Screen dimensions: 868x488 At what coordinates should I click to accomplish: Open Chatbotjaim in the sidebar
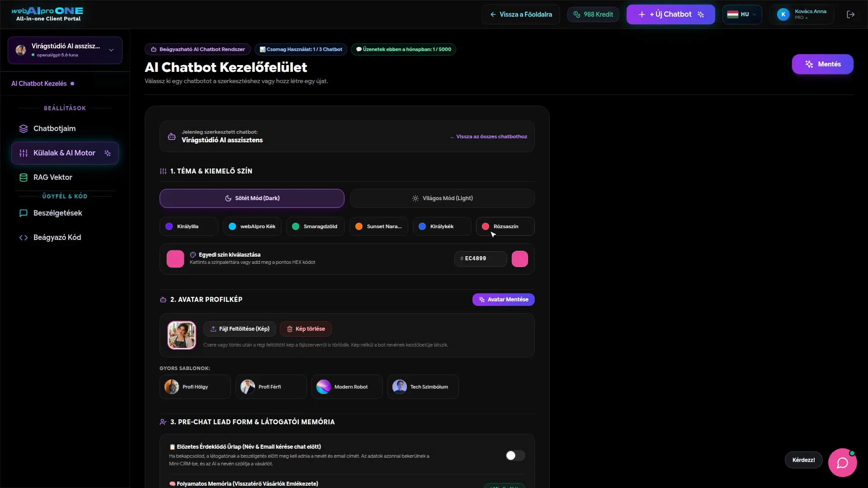point(65,129)
